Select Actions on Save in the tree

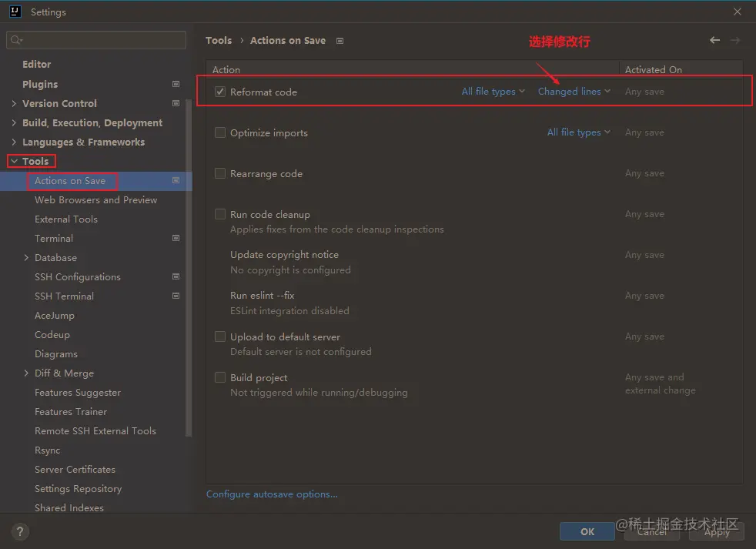coord(70,181)
